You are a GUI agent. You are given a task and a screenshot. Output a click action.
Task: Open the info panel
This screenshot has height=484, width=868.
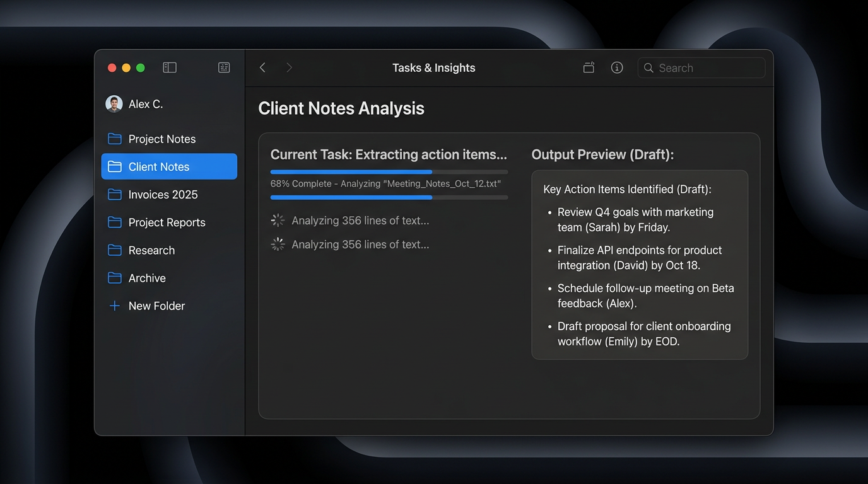tap(616, 67)
